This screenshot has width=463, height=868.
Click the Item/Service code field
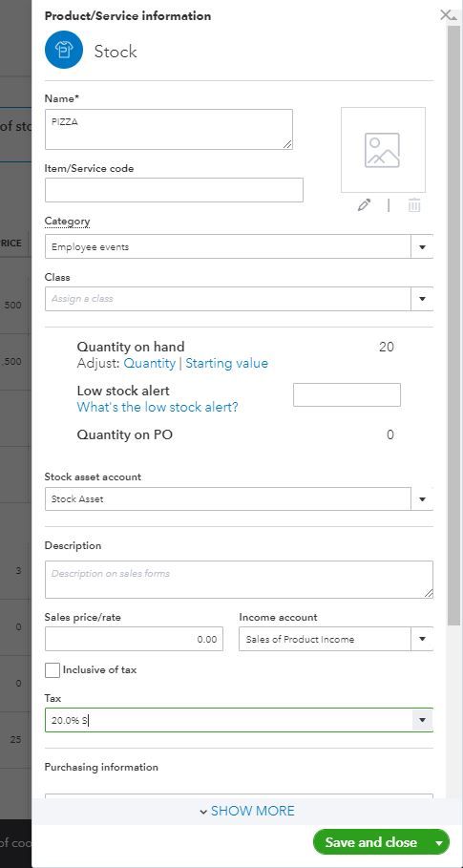[174, 190]
